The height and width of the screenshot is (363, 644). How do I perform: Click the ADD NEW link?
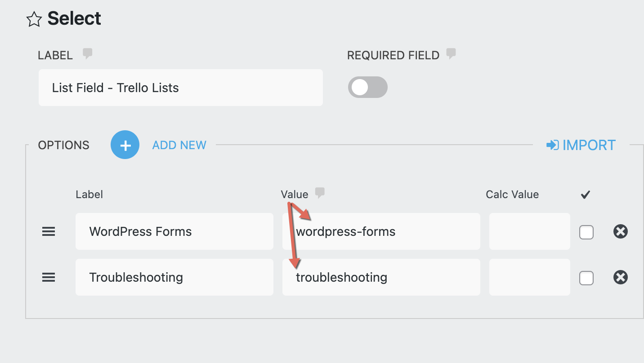[179, 145]
